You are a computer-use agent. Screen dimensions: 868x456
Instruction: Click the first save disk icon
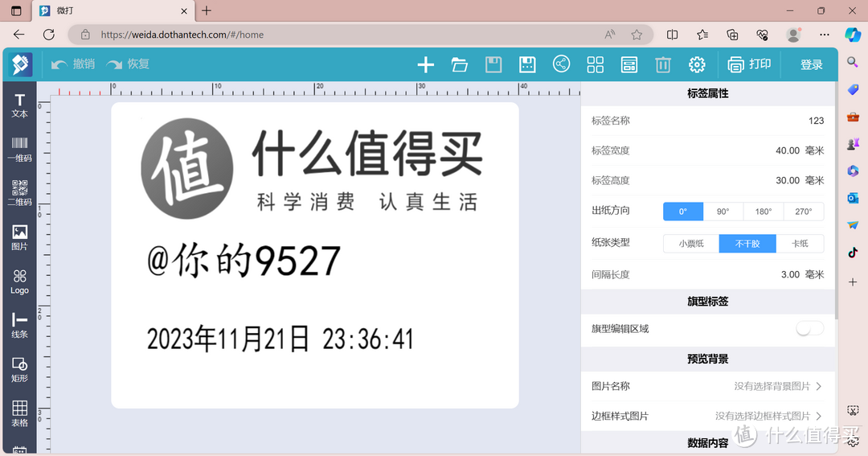coord(493,65)
